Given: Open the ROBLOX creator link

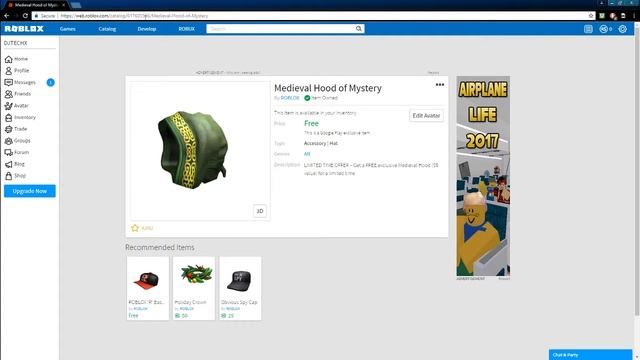Looking at the screenshot, I should pos(290,98).
